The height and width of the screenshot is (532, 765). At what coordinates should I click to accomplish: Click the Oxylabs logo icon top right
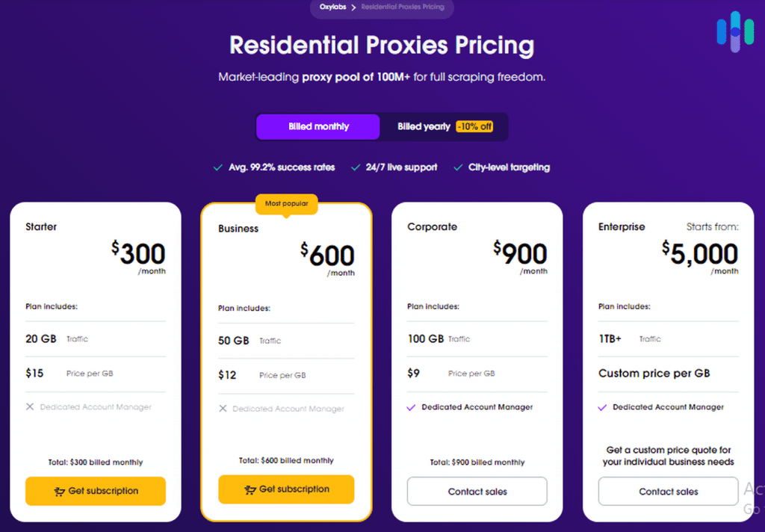click(x=735, y=31)
